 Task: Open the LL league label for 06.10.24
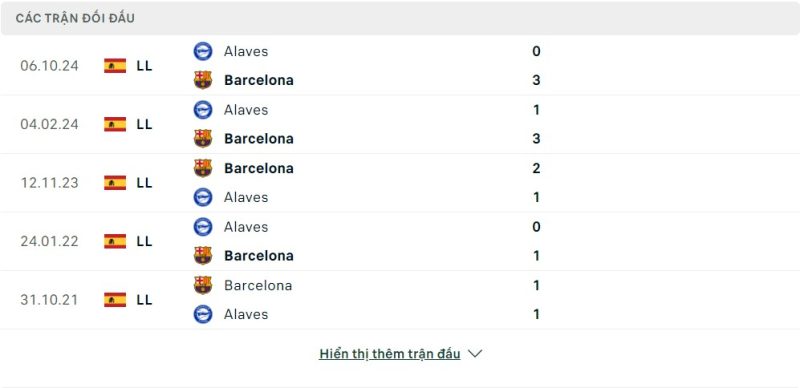(x=144, y=66)
